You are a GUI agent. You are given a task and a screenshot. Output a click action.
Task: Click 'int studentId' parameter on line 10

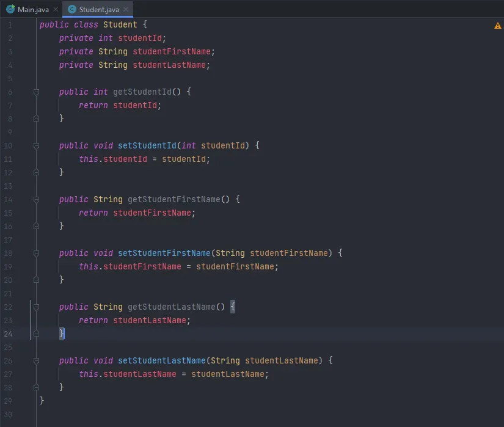(x=213, y=145)
